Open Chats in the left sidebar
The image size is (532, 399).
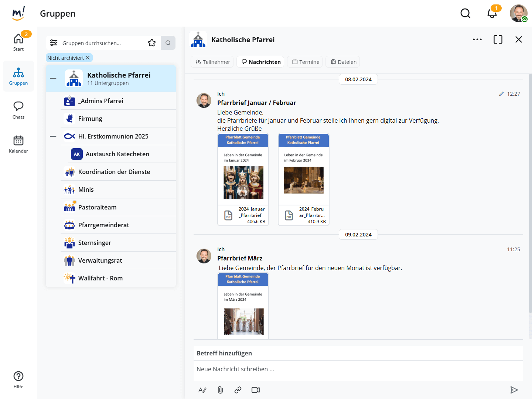18,110
